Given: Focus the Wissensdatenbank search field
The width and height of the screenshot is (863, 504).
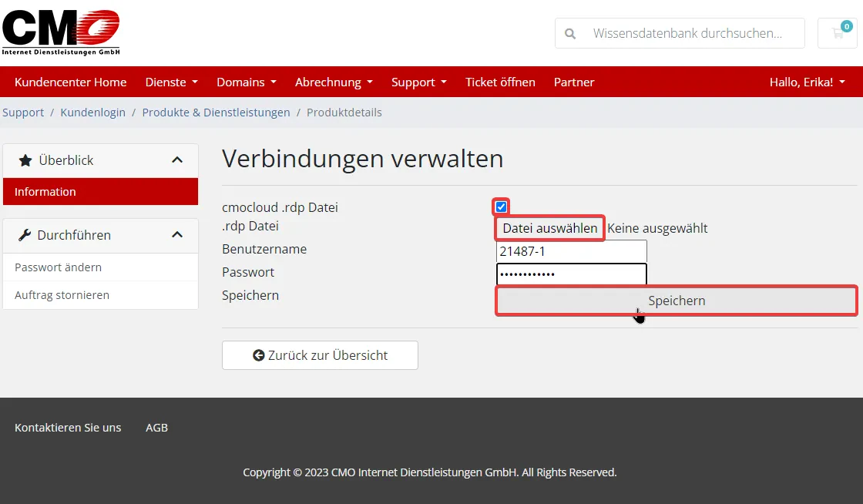Looking at the screenshot, I should coord(687,33).
